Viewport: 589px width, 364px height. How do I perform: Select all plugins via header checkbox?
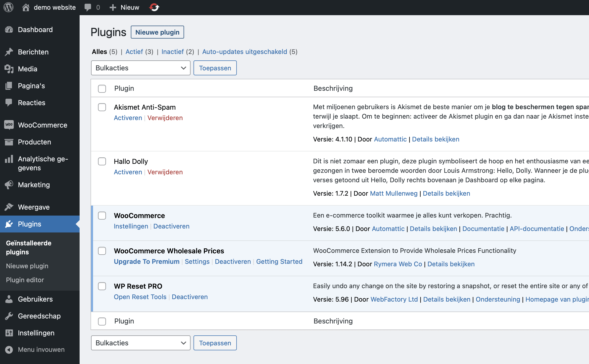tap(102, 89)
